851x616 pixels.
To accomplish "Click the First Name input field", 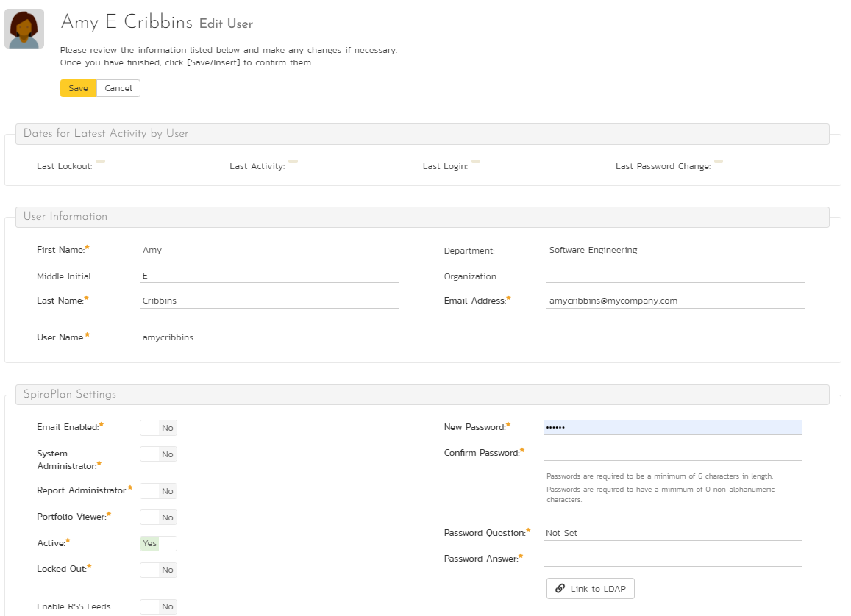I will point(268,250).
